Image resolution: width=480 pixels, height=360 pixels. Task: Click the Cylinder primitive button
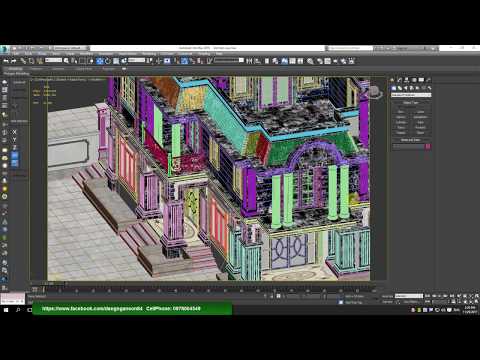(401, 122)
